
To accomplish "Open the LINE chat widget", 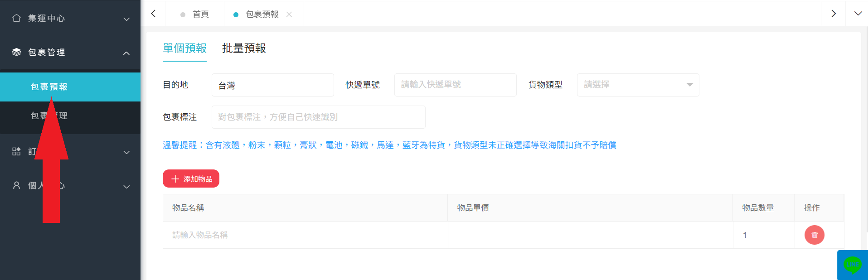I will pyautogui.click(x=852, y=265).
